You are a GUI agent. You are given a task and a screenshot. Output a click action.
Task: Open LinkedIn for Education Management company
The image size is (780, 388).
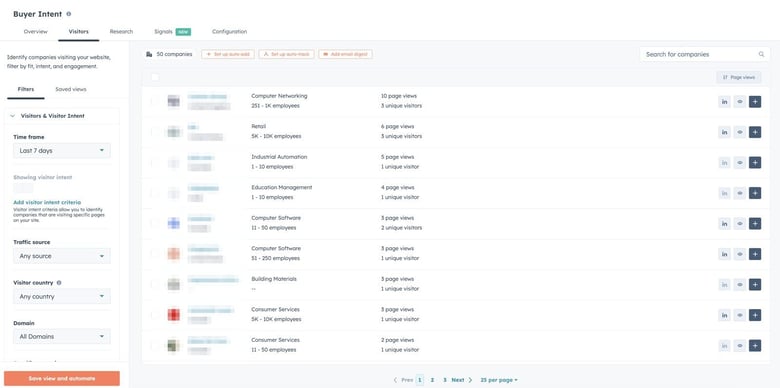[724, 193]
